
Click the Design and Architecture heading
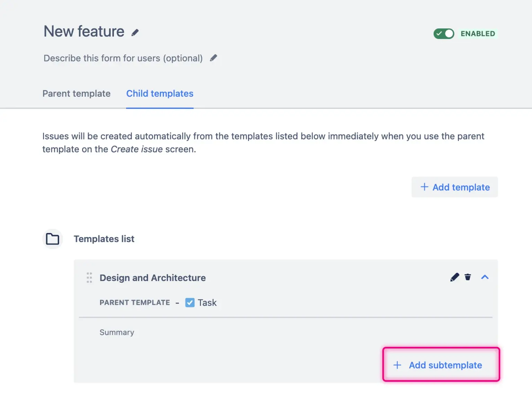[x=152, y=278]
